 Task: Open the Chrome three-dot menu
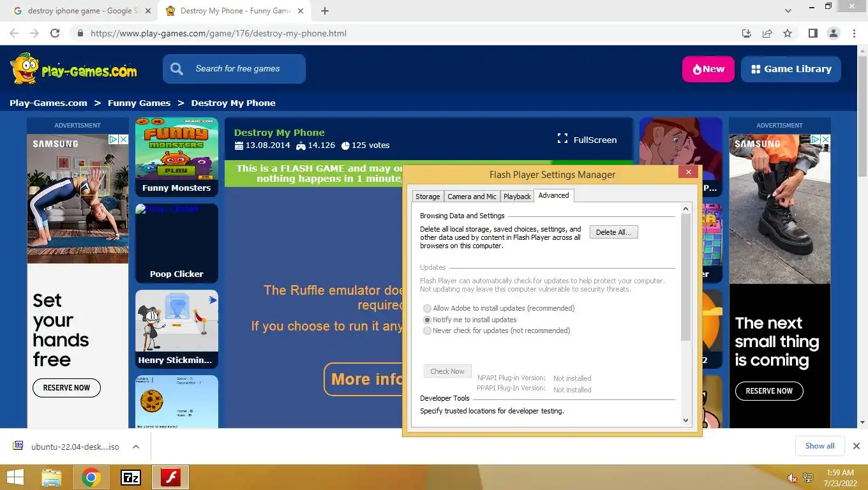click(x=854, y=33)
